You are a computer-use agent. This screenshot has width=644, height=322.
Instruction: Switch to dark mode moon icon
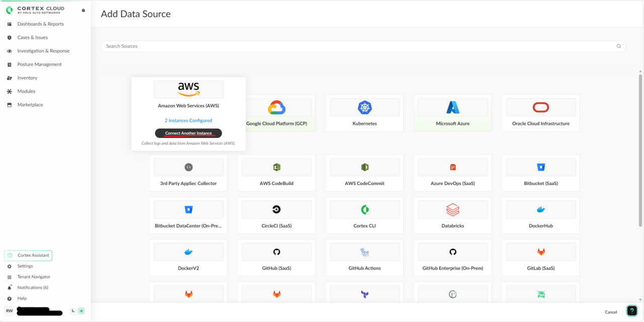tap(73, 311)
